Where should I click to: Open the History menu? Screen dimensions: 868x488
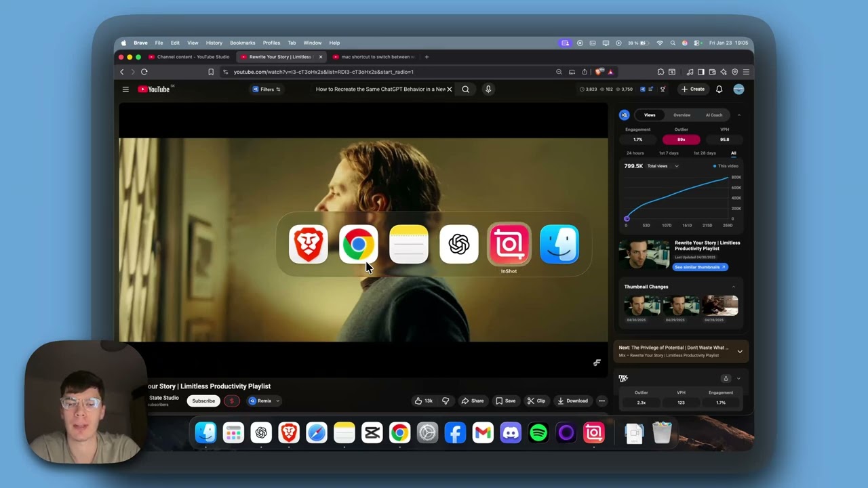[x=214, y=43]
